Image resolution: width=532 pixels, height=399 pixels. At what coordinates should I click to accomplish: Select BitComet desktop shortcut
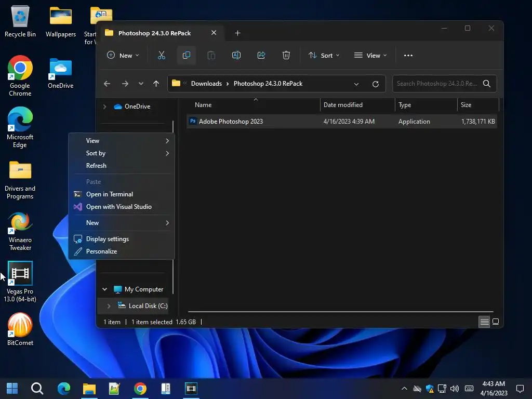point(20,329)
